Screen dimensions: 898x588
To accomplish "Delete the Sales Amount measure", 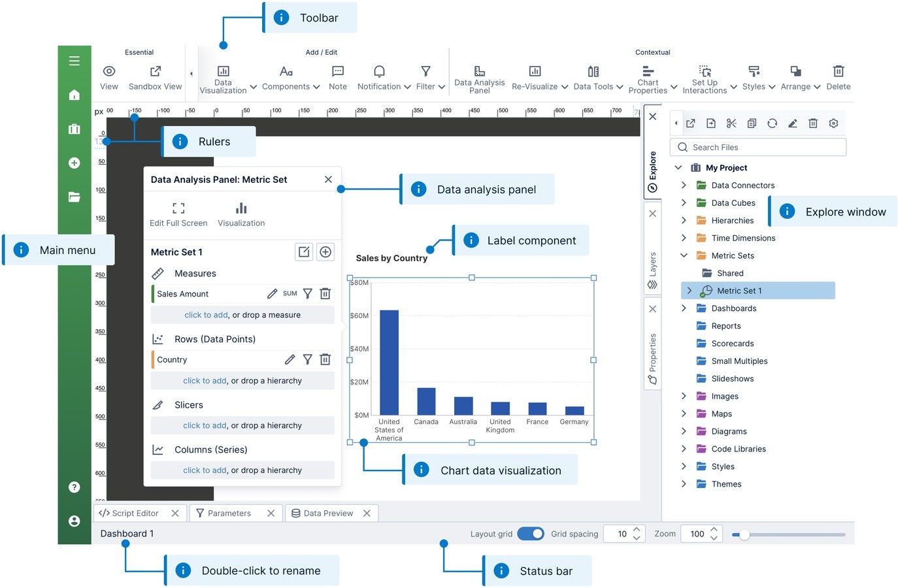I will [325, 294].
